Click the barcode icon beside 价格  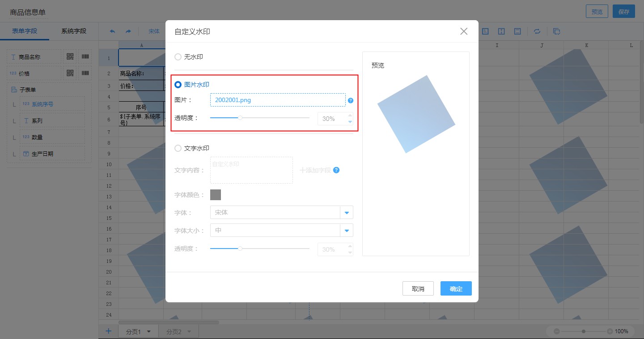click(85, 73)
